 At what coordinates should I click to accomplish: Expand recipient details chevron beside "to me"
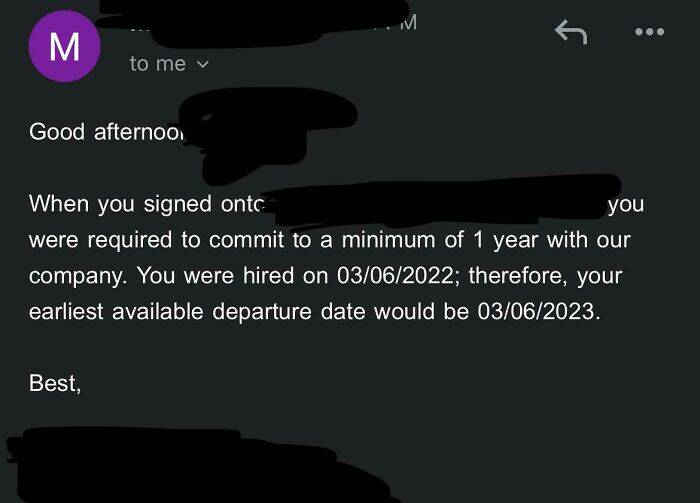tap(204, 64)
